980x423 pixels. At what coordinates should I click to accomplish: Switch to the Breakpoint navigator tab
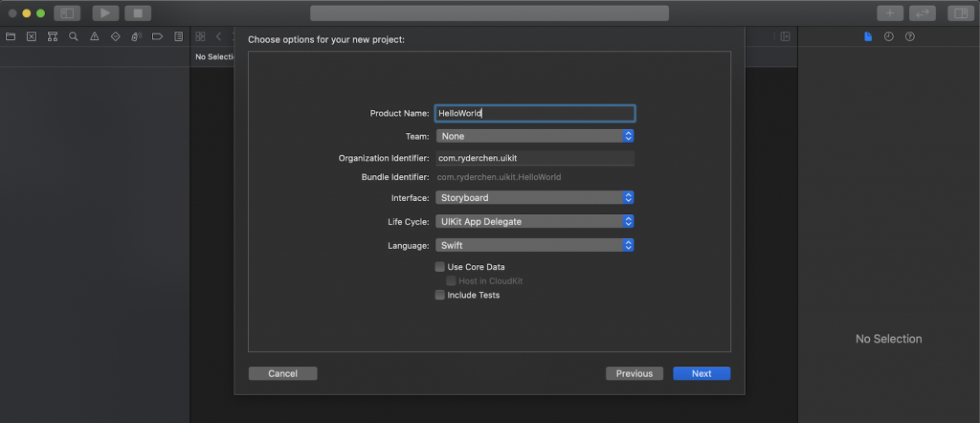coord(157,36)
